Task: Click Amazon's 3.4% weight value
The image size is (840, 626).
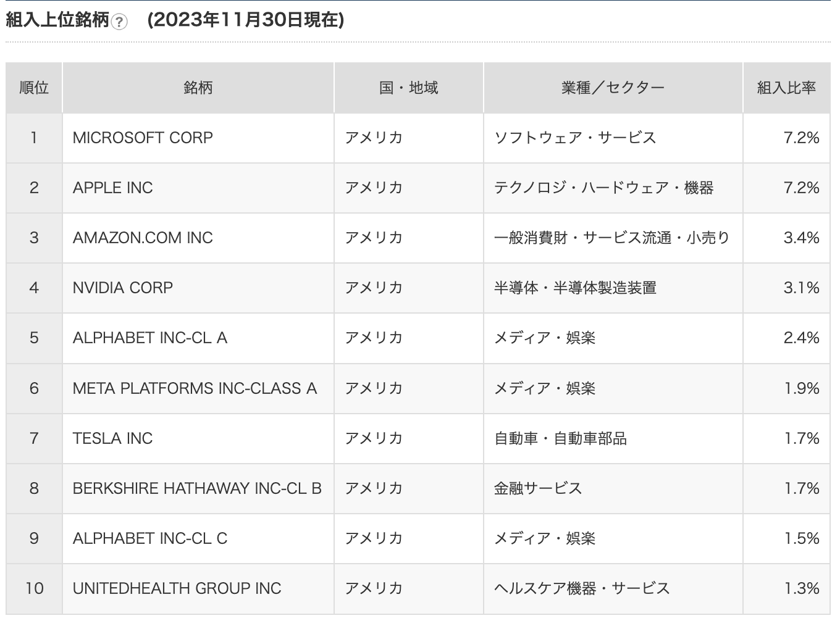Action: (x=801, y=238)
